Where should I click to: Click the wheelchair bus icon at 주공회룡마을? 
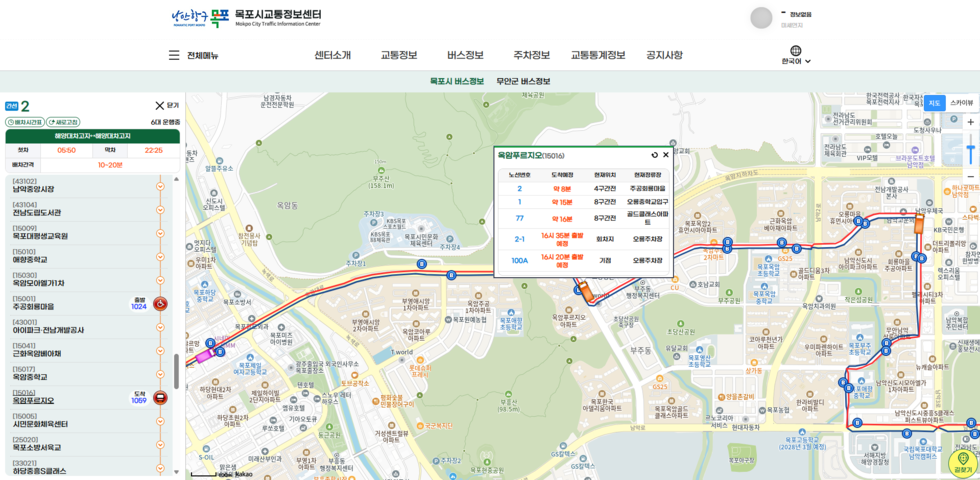coord(160,304)
